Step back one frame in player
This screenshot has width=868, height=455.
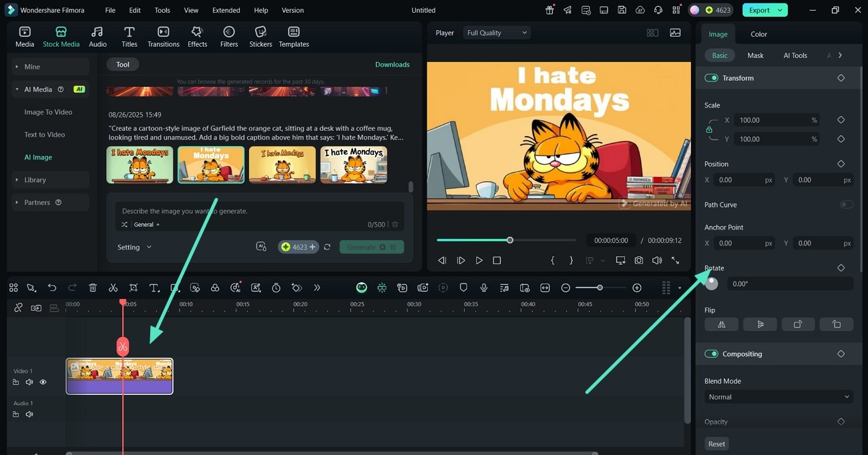point(442,261)
